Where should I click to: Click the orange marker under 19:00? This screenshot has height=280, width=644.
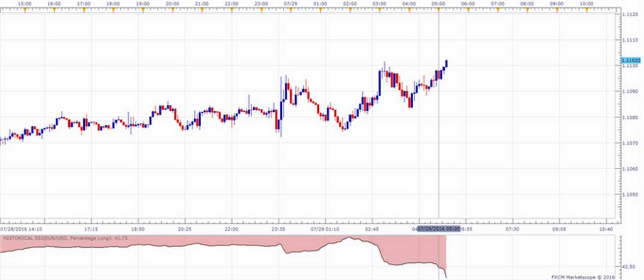(142, 10)
